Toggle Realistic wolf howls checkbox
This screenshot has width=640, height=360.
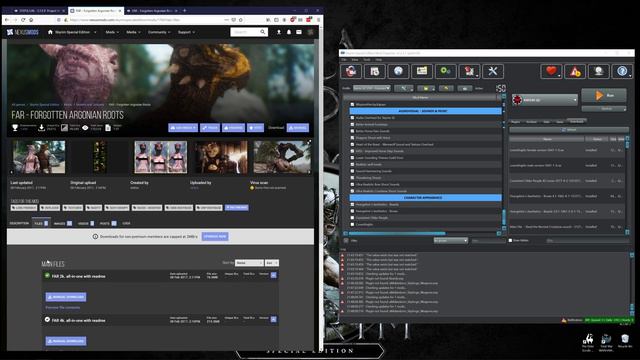[x=352, y=164]
